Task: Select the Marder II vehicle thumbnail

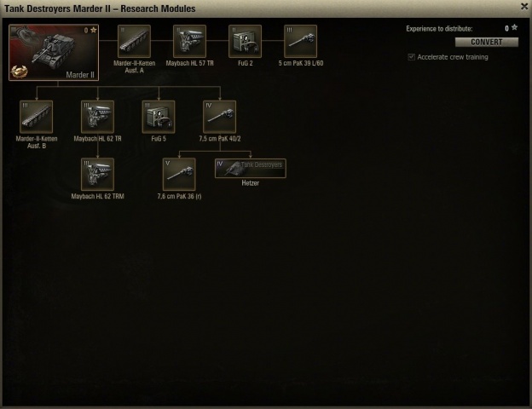Action: (x=54, y=52)
